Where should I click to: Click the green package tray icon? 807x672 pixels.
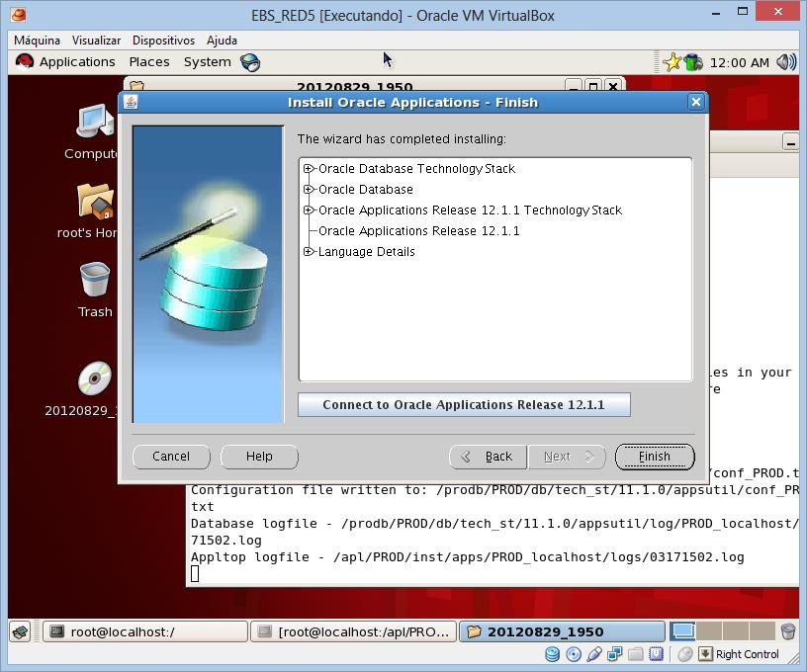click(693, 62)
